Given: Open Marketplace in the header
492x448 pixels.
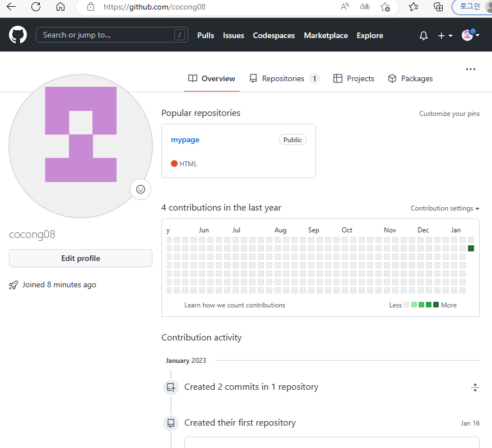Looking at the screenshot, I should (x=326, y=35).
